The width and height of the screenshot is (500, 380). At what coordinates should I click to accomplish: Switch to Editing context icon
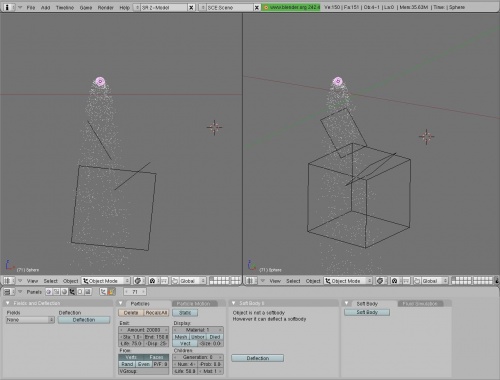coord(80,292)
